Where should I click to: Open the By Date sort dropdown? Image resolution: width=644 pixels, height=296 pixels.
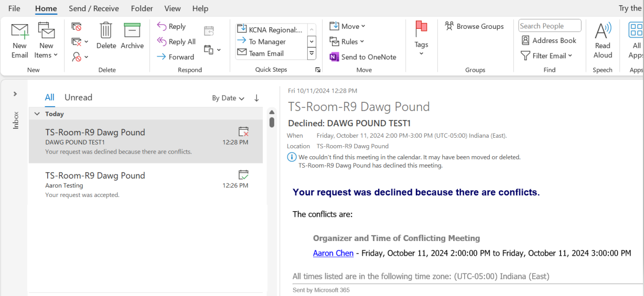228,98
